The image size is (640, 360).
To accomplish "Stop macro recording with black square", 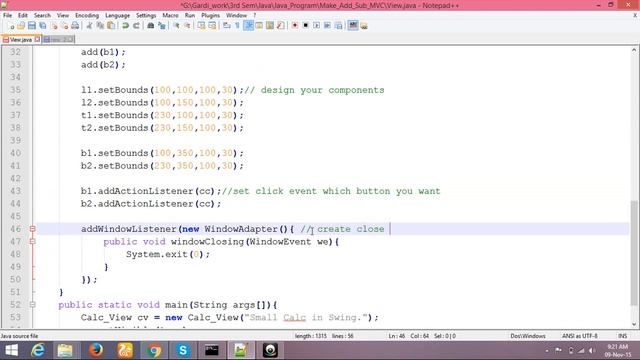I will [x=305, y=26].
